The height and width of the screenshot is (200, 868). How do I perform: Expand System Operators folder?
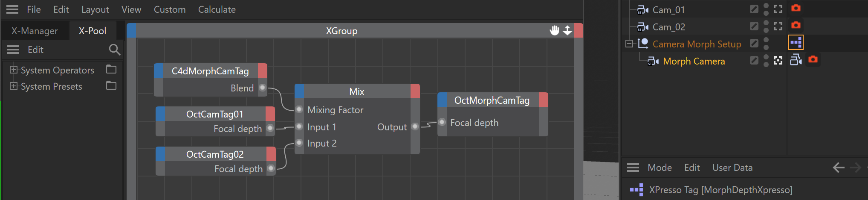tap(14, 70)
